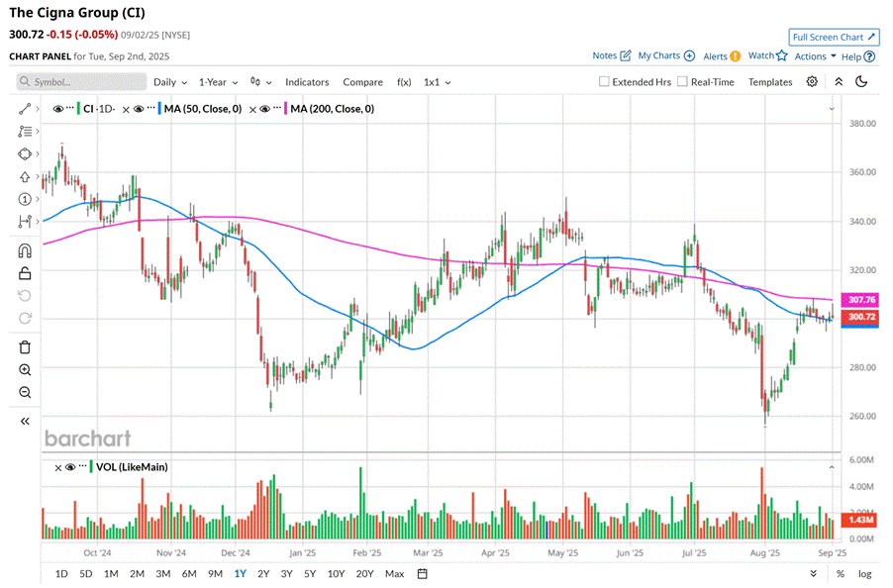Click the numbered annotation tool
The image size is (893, 588).
25,199
